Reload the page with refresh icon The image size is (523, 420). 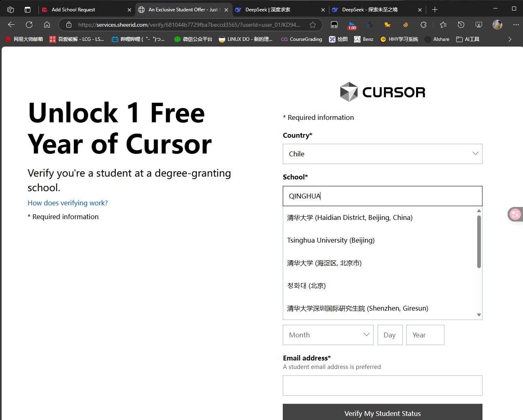pyautogui.click(x=29, y=25)
